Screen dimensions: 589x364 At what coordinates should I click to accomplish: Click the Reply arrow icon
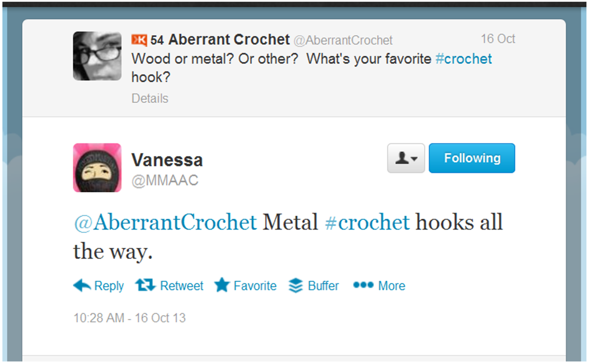point(82,285)
